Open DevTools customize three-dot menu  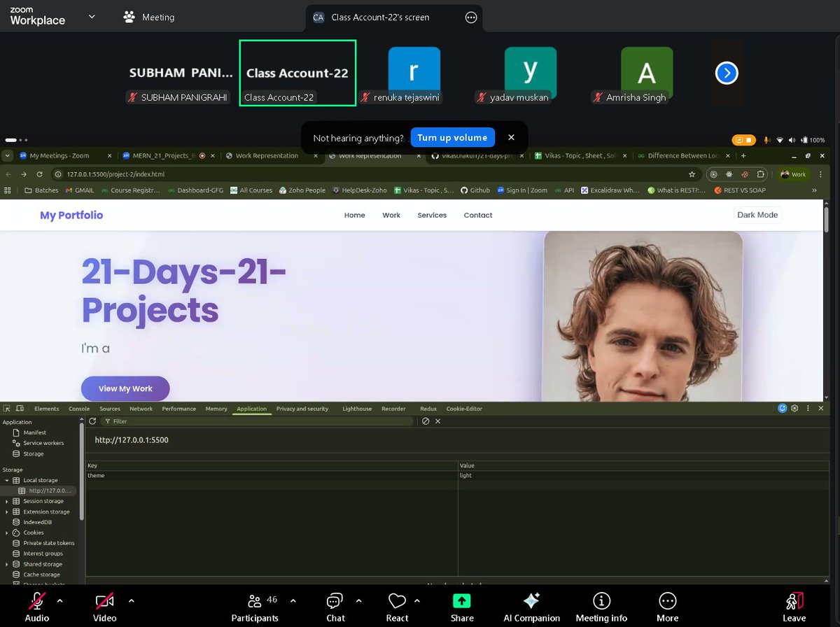point(808,409)
